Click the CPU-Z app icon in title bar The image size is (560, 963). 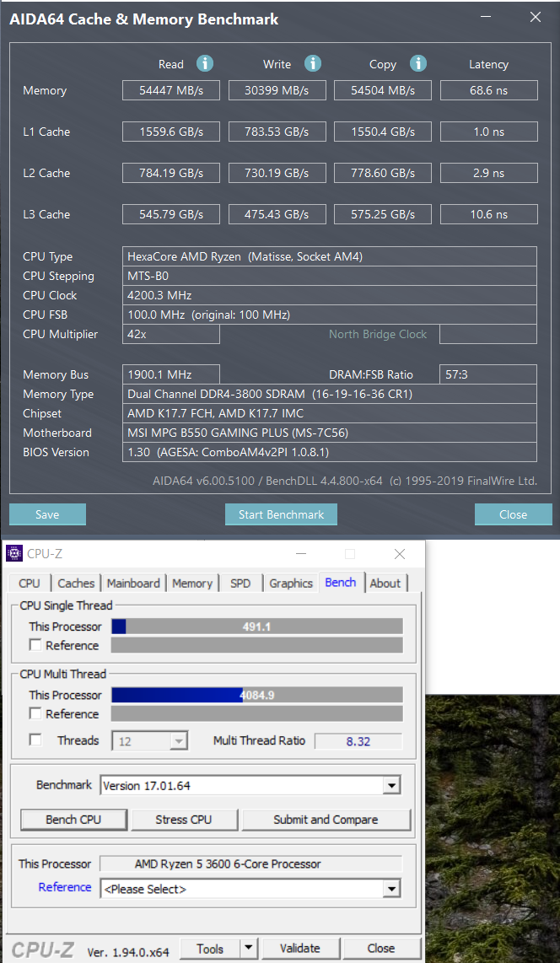click(x=14, y=554)
